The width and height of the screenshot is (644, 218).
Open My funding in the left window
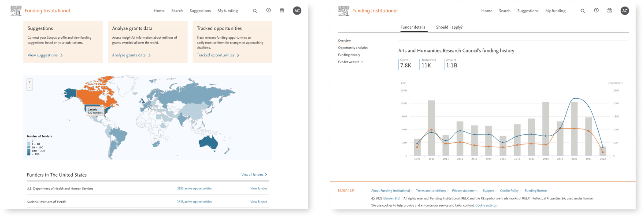tap(228, 11)
